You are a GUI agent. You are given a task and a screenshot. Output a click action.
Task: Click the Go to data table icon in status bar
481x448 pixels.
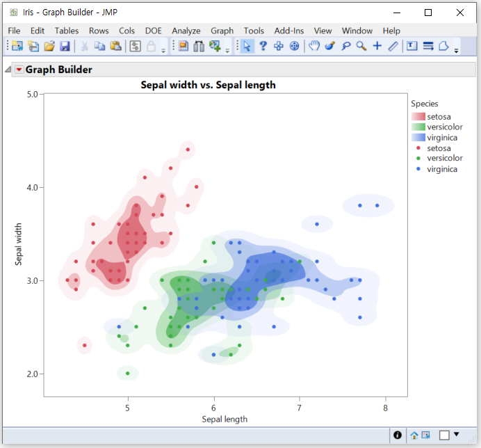(x=426, y=435)
